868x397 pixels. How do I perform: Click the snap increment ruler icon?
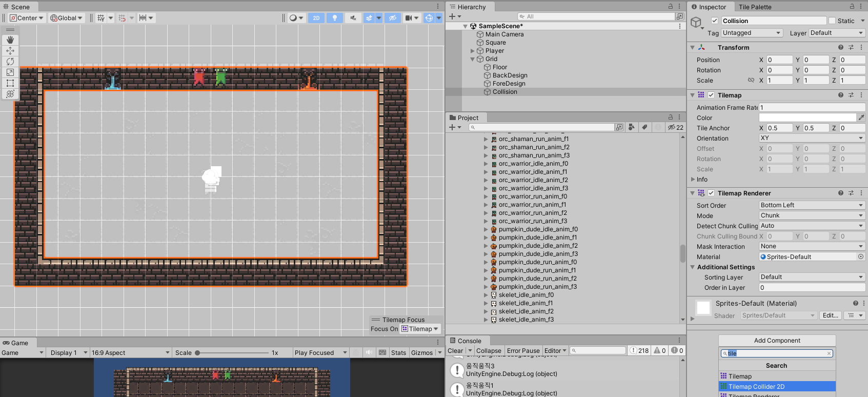pos(143,18)
